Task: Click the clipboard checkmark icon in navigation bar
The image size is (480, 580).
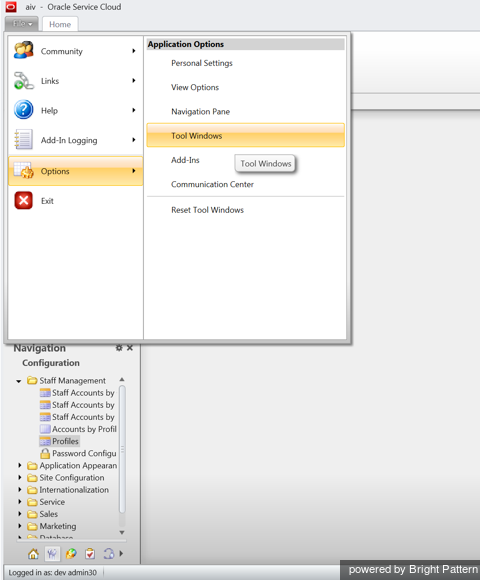Action: [90, 554]
